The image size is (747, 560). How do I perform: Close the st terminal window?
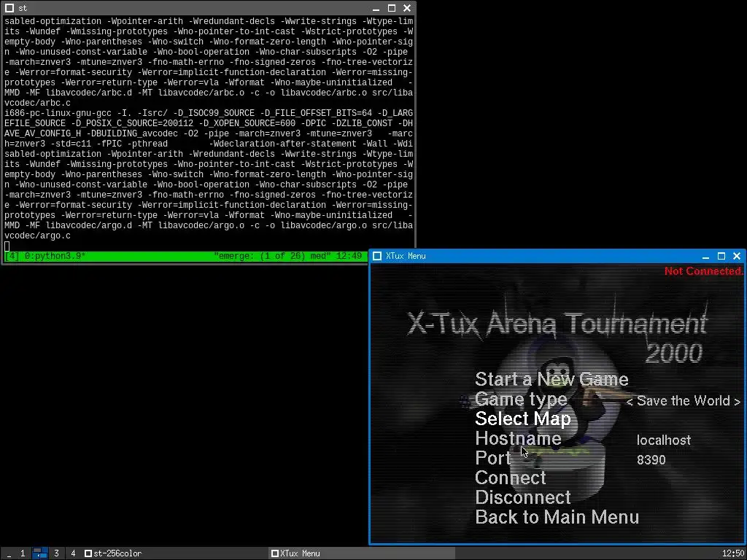pos(407,8)
